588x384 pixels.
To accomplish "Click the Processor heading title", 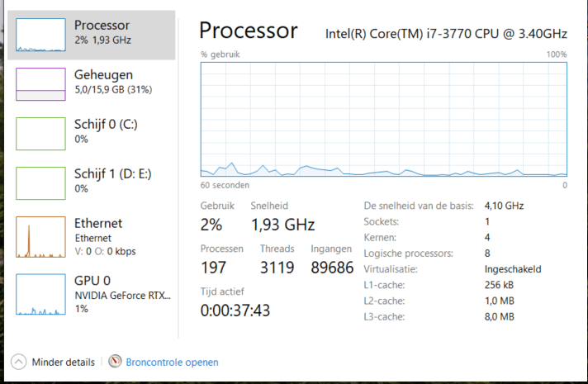I will click(x=248, y=31).
